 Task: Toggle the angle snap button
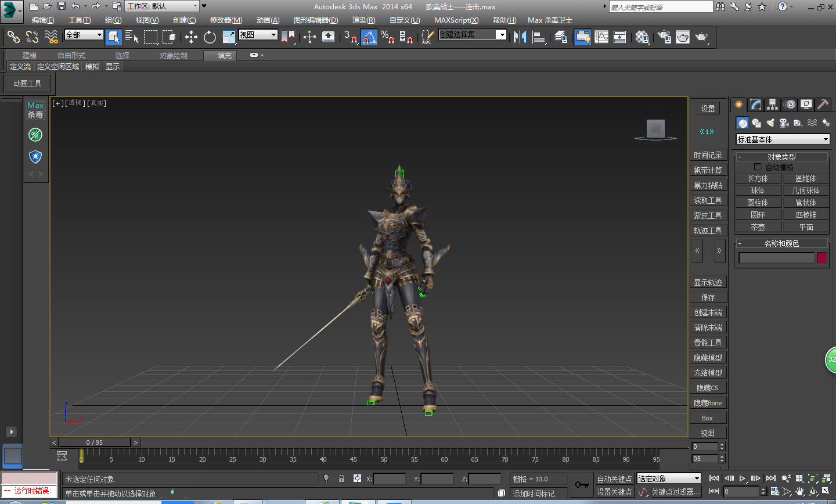pyautogui.click(x=369, y=37)
